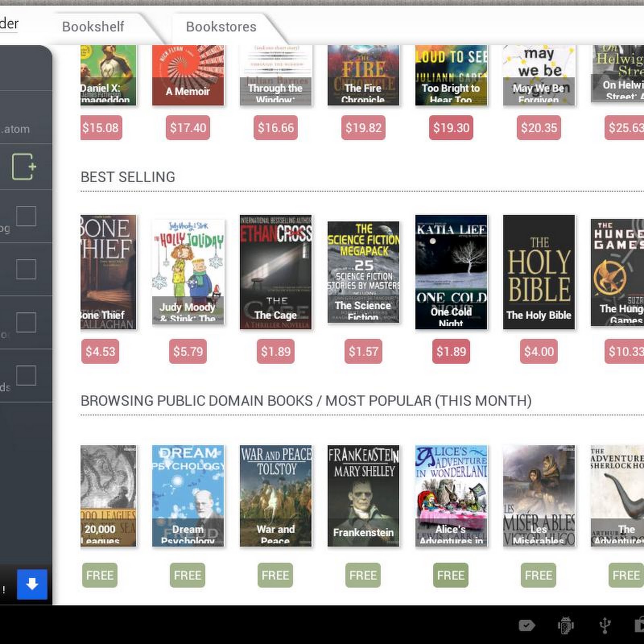Click FREE button under Frankenstein

363,575
